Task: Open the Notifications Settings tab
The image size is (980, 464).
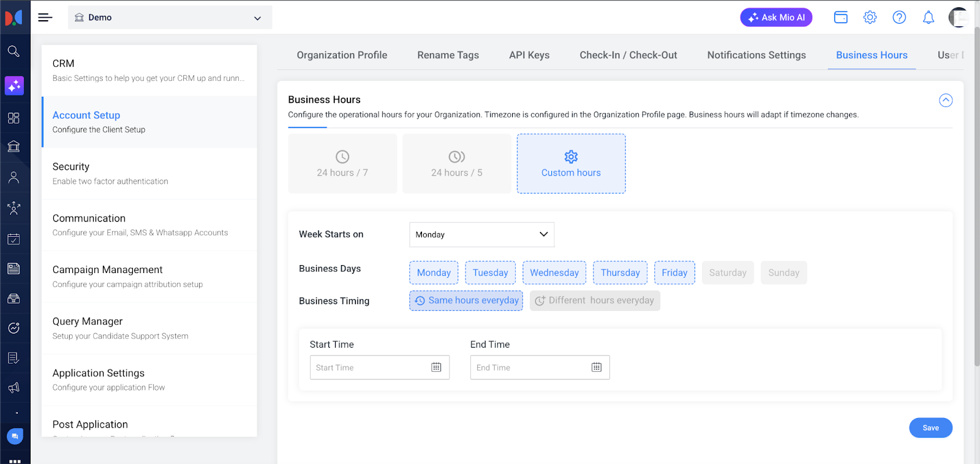Action: (756, 55)
